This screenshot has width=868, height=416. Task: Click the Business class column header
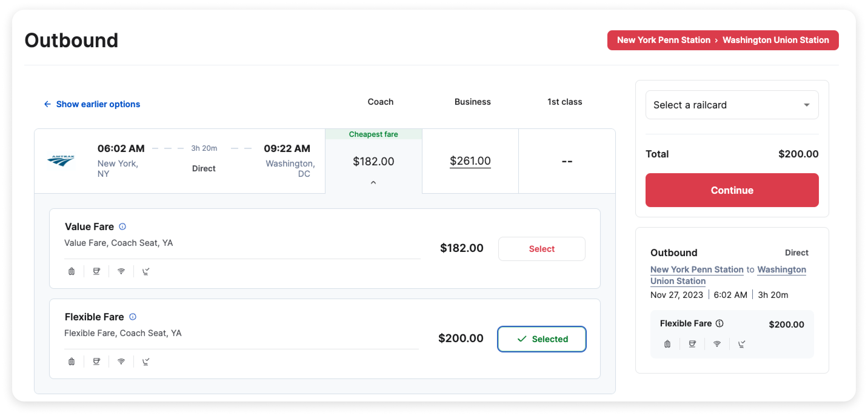[472, 102]
